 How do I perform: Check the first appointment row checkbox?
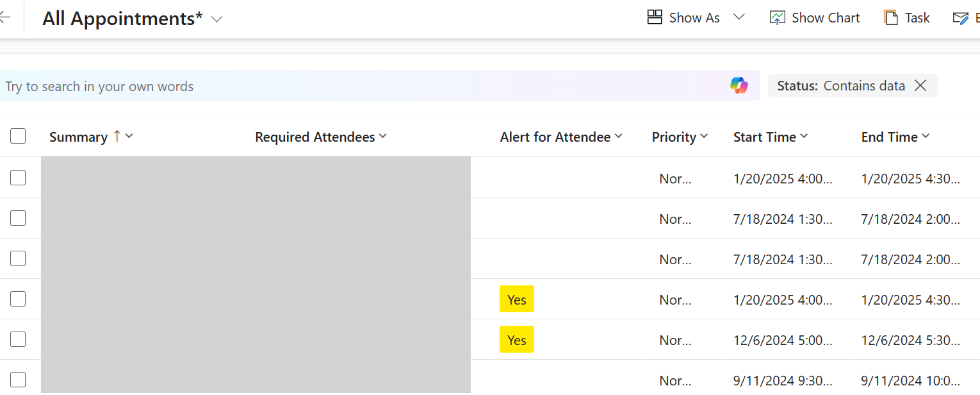point(18,178)
